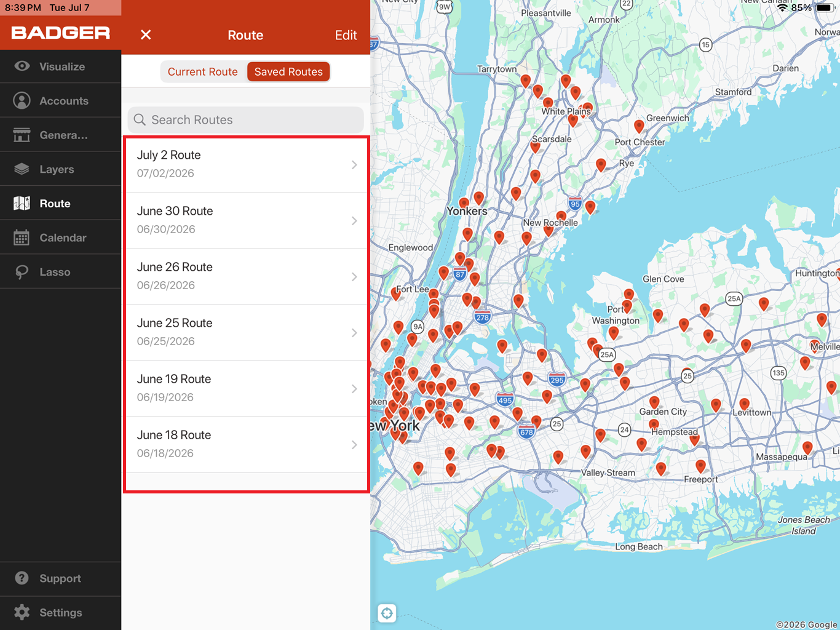The width and height of the screenshot is (840, 630).
Task: Open the June 19 Route entry
Action: pyautogui.click(x=246, y=389)
